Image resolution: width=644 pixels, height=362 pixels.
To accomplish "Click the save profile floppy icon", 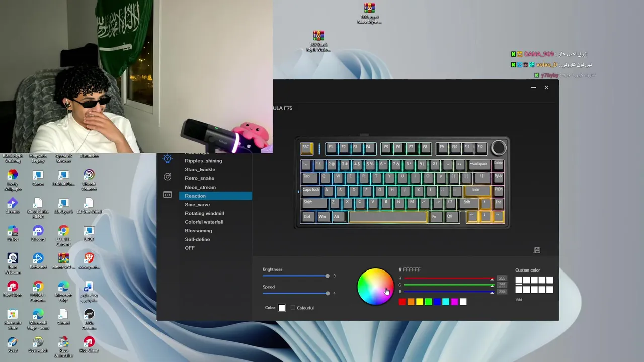I will pos(537,250).
